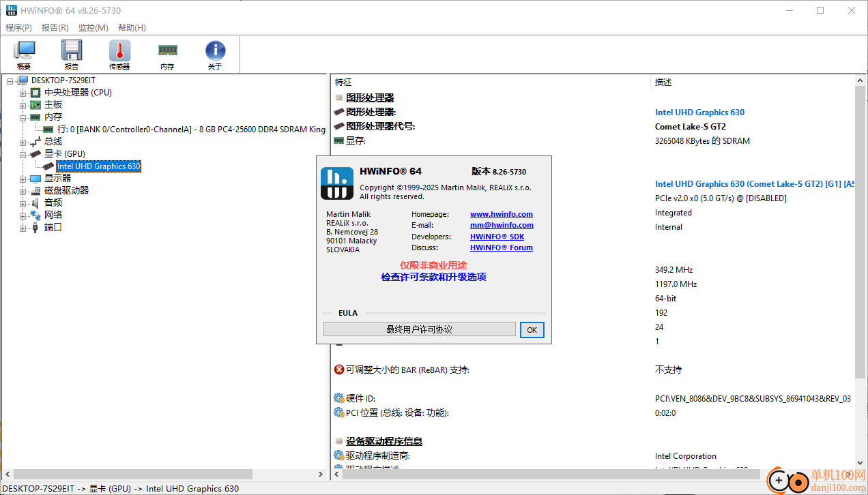Click the 端口 port plug icon in tree
Screen dimensions: 868x495
tap(35, 227)
